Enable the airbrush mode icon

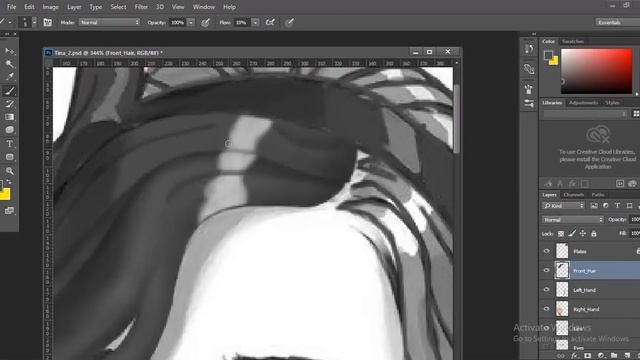click(x=270, y=22)
